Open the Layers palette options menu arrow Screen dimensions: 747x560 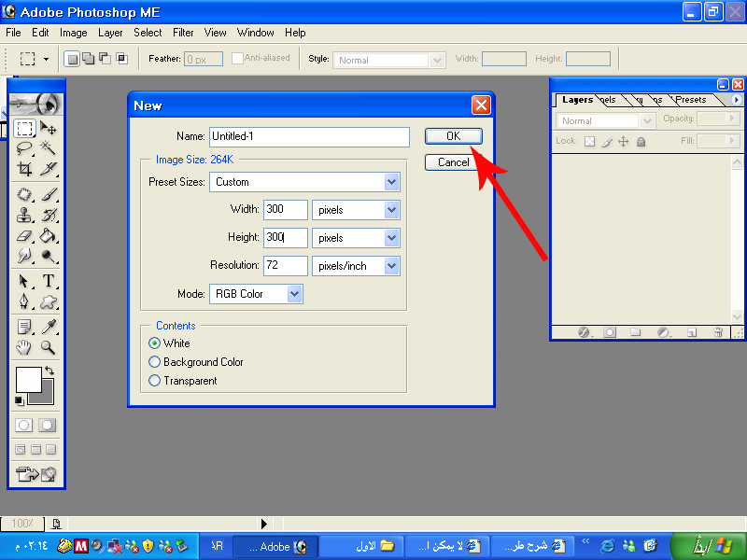coord(737,100)
